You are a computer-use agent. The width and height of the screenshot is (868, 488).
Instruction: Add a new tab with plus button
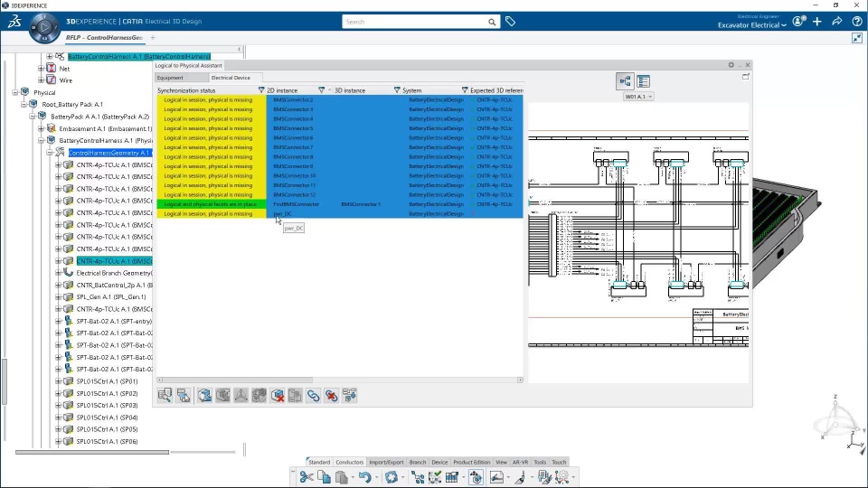[x=153, y=38]
